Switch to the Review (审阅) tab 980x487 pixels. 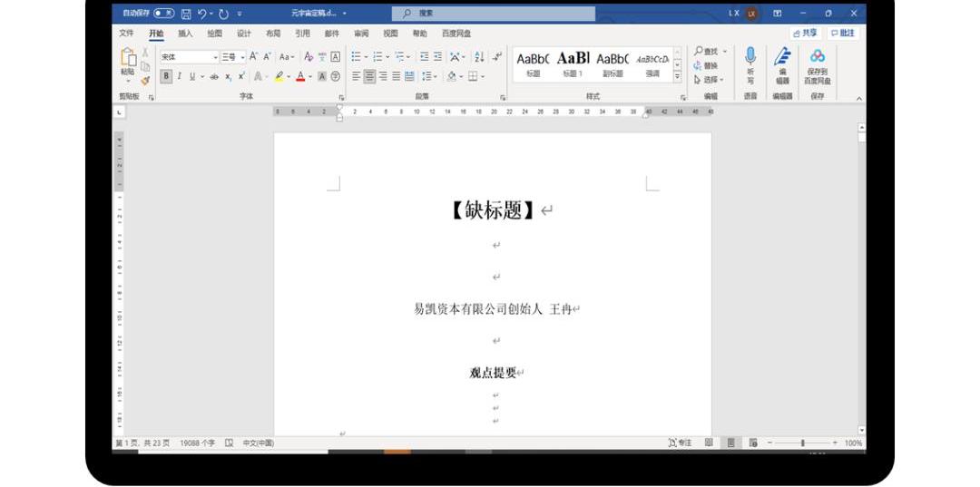[361, 34]
